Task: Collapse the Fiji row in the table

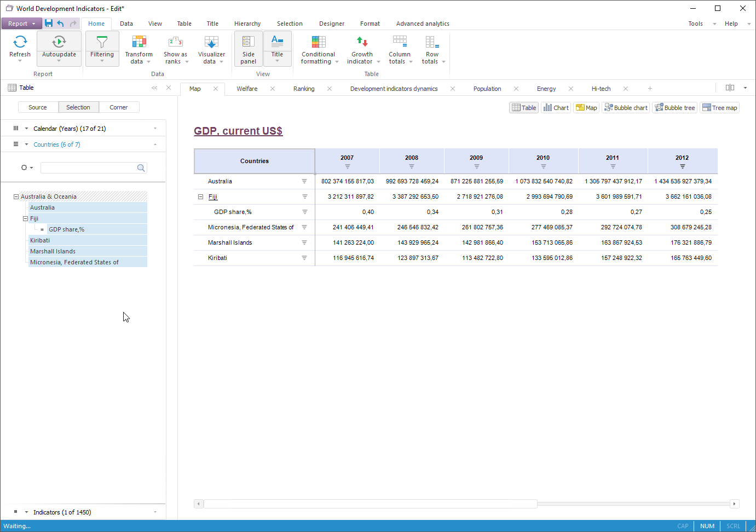Action: (200, 196)
